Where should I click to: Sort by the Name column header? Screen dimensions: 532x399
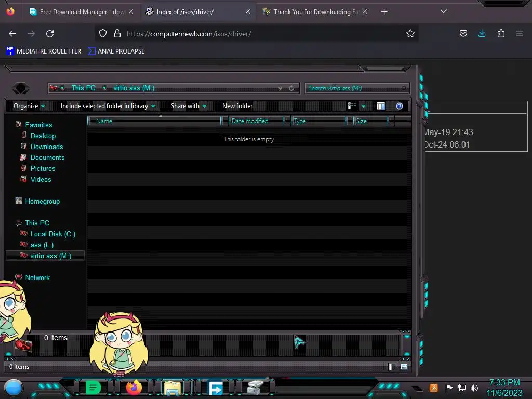pyautogui.click(x=154, y=121)
